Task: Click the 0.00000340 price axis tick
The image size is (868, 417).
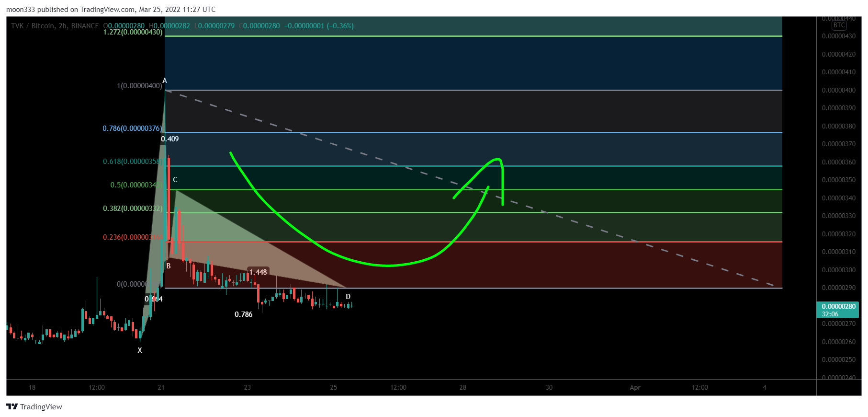Action: (839, 198)
